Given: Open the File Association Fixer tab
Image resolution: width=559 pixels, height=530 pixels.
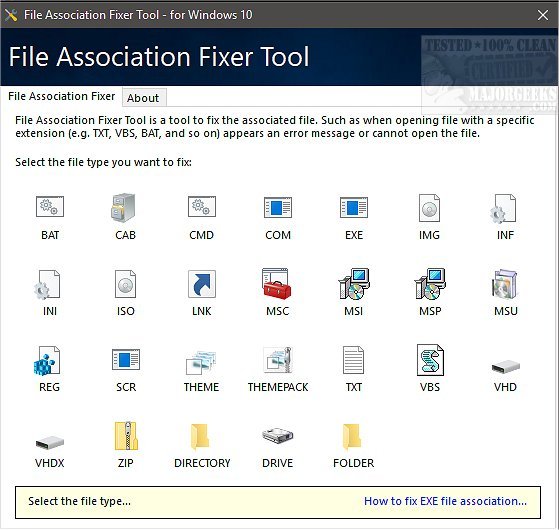Looking at the screenshot, I should click(62, 96).
